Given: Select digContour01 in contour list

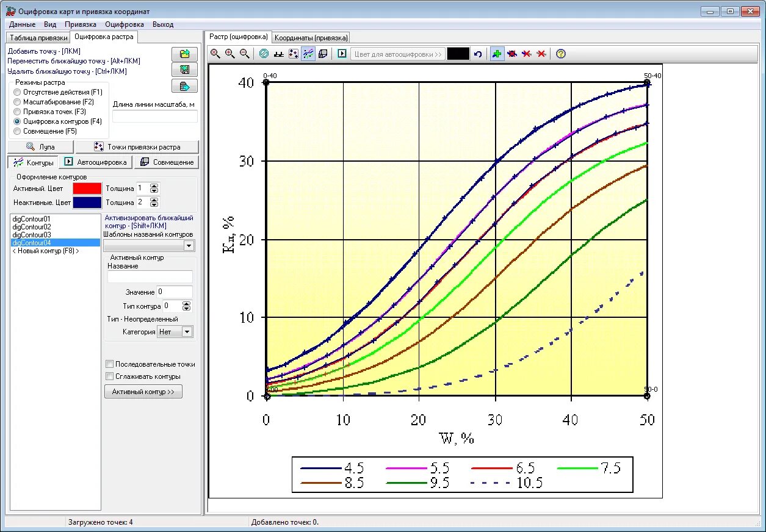Looking at the screenshot, I should pyautogui.click(x=55, y=218).
